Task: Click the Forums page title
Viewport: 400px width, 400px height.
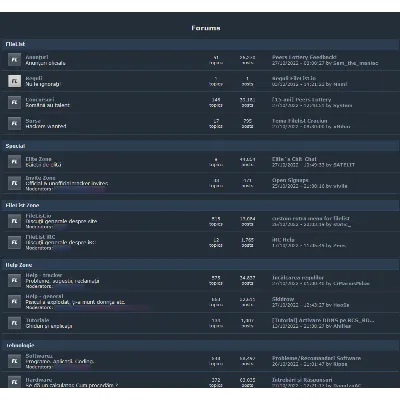Action: (206, 28)
